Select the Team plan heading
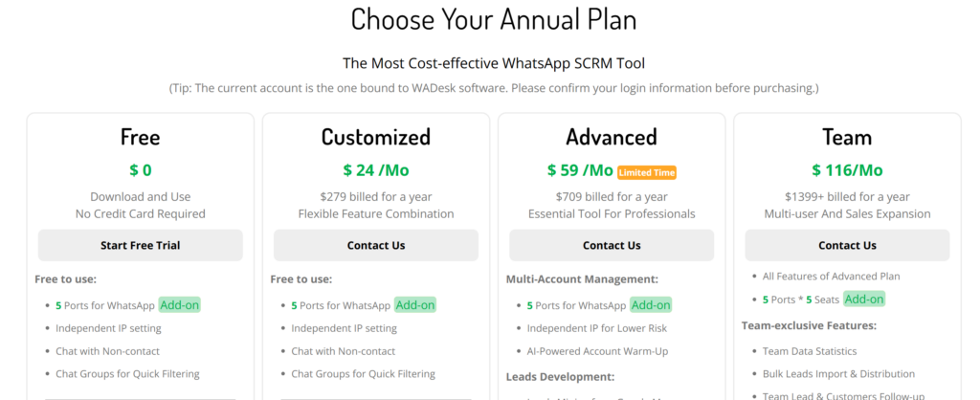The image size is (980, 400). click(x=847, y=137)
